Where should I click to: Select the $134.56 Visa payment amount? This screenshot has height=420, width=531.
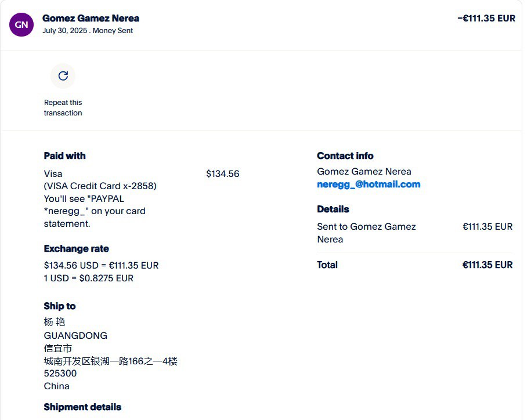(x=222, y=174)
